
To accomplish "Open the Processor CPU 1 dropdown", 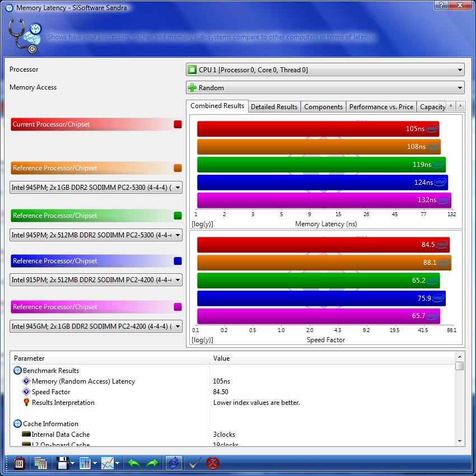I will tap(325, 70).
